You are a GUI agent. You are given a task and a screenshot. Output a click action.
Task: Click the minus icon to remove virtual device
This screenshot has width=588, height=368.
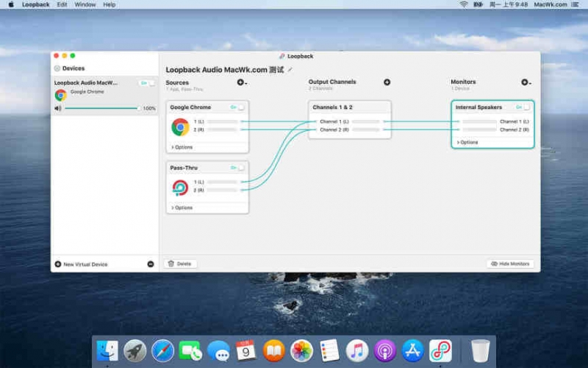click(151, 264)
